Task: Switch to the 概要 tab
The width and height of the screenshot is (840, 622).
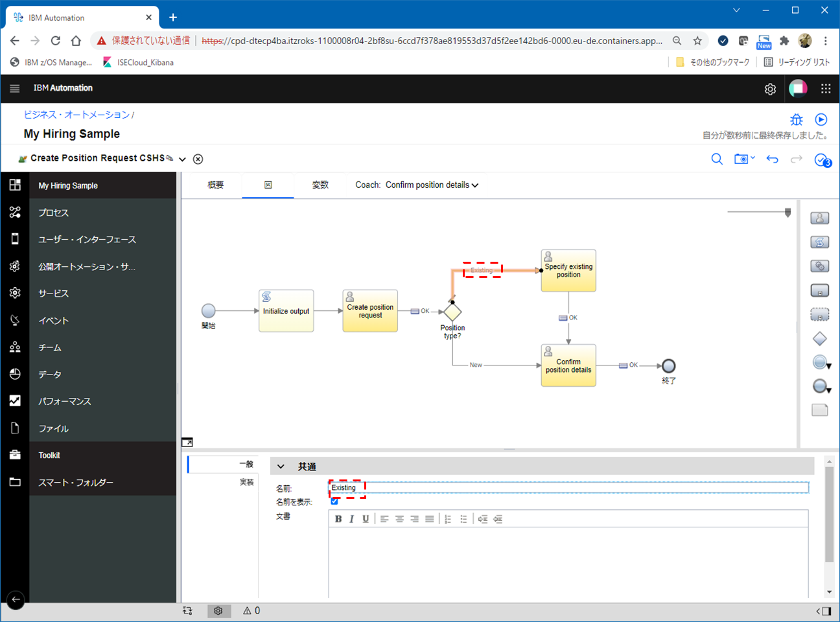Action: coord(215,185)
